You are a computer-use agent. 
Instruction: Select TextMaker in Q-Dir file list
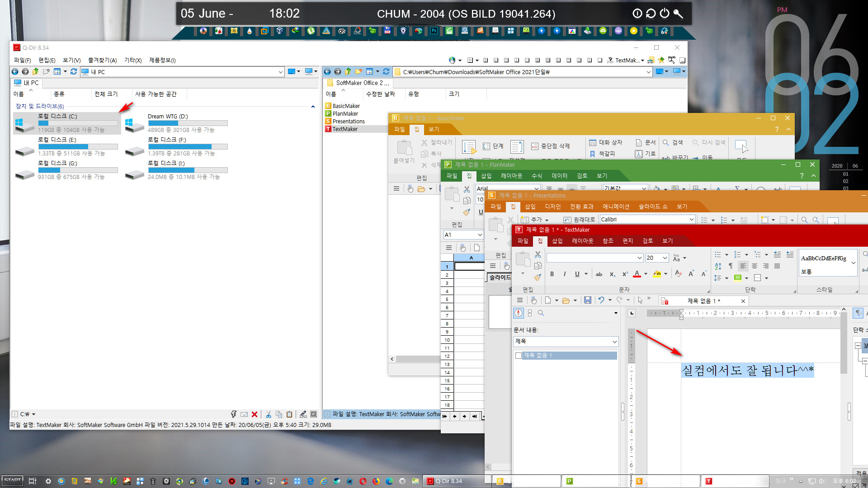(345, 129)
